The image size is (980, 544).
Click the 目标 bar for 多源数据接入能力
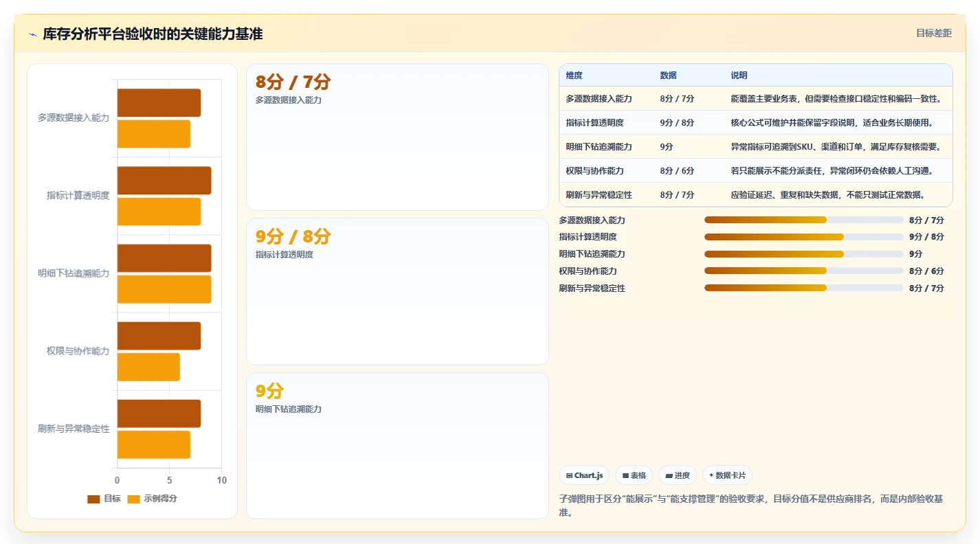coord(159,103)
